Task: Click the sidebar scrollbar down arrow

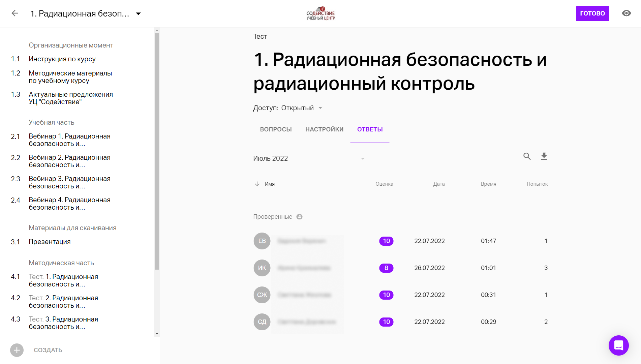Action: click(157, 334)
